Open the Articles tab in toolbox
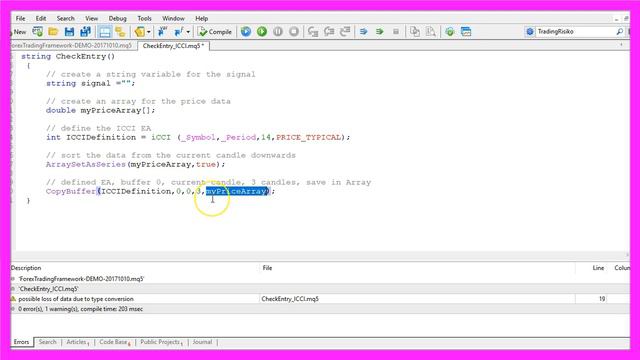The height and width of the screenshot is (360, 640). [77, 342]
